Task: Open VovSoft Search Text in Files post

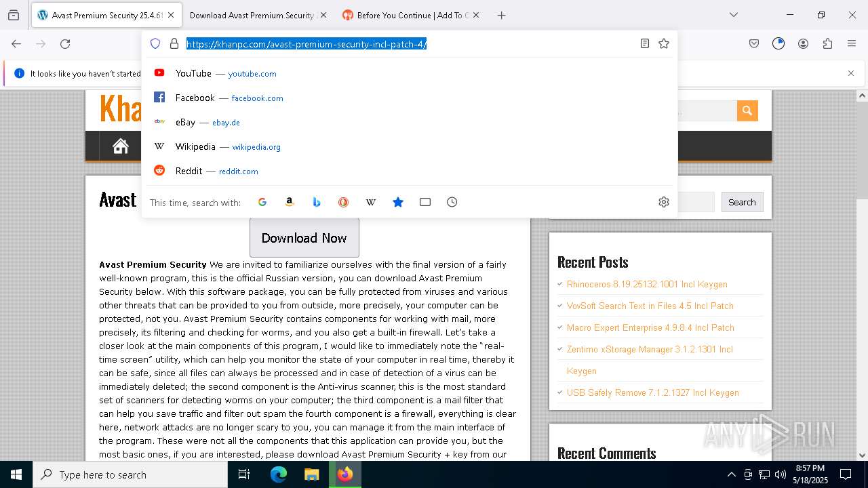Action: (x=650, y=306)
